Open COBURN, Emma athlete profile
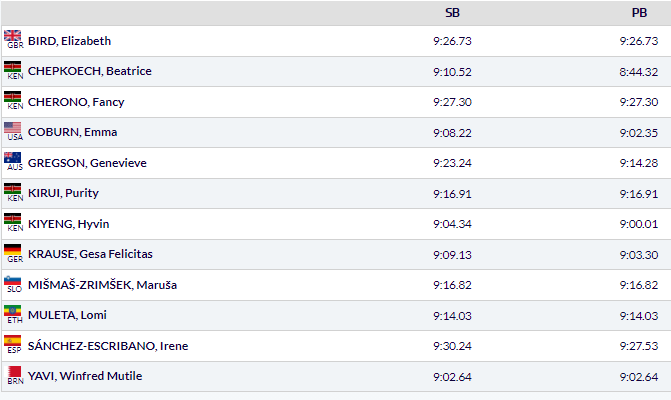 tap(73, 133)
